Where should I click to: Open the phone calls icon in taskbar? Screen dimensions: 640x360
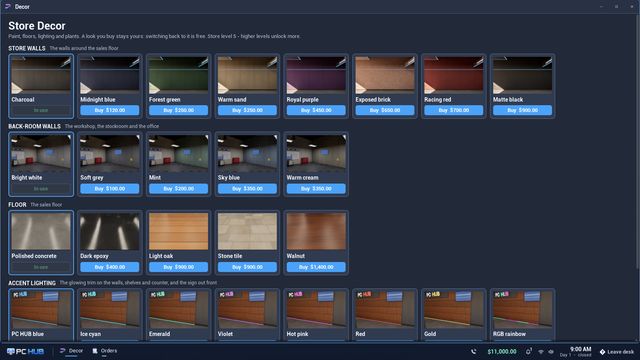[473, 351]
